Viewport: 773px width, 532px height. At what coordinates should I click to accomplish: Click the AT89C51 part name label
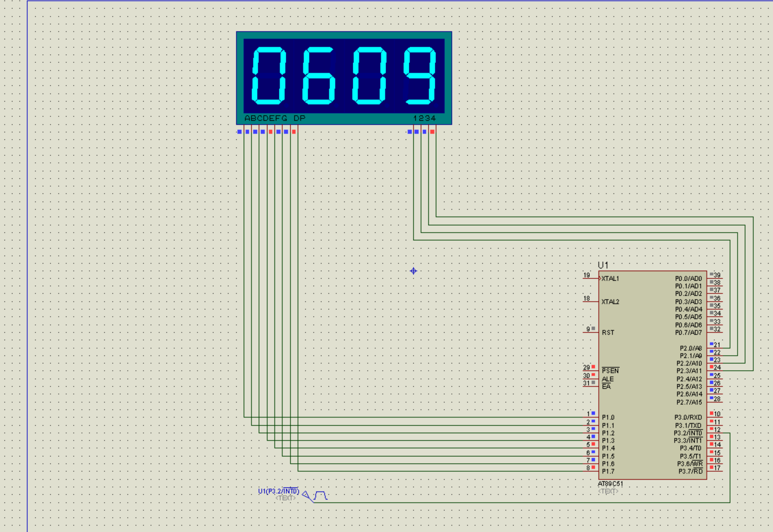pos(610,484)
